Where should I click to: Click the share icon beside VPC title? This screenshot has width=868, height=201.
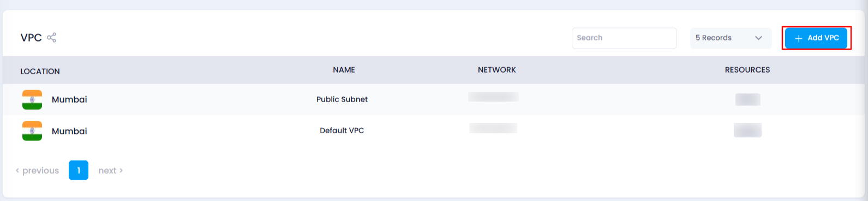tap(52, 38)
